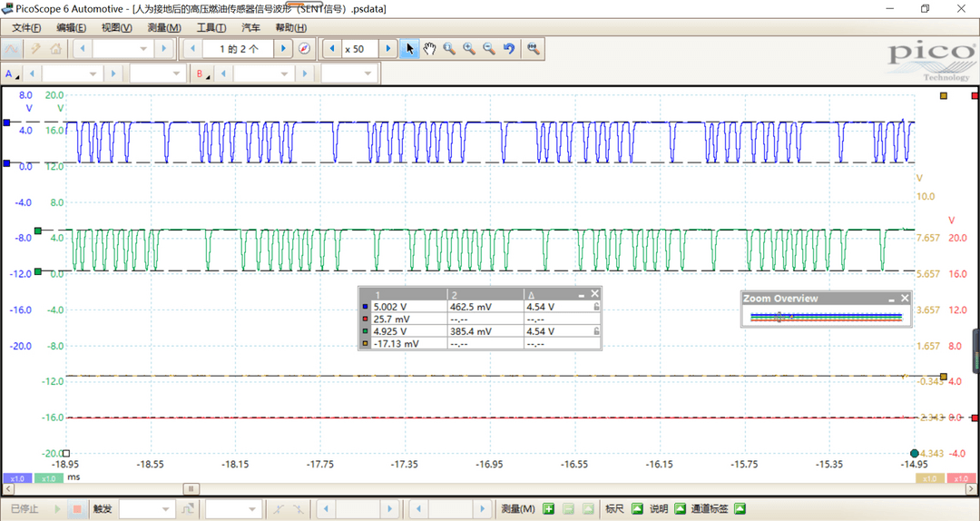Open channel A options button
Screen dimensions: 980x521
point(12,74)
